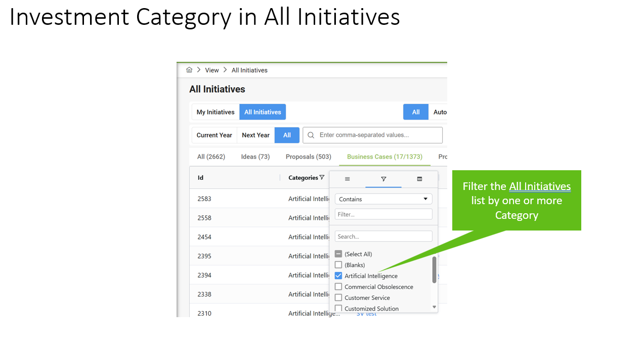
Task: Select the Business Cases (17/1373) tab
Action: 384,157
